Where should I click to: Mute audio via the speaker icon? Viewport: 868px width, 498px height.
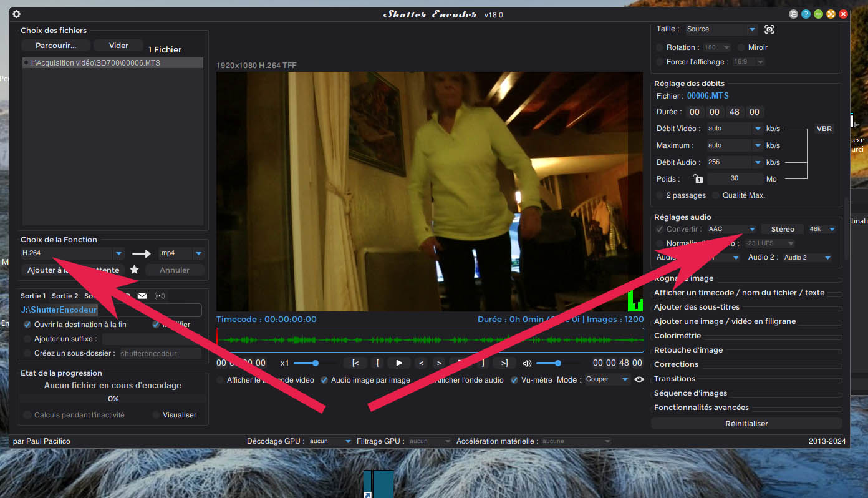point(527,363)
